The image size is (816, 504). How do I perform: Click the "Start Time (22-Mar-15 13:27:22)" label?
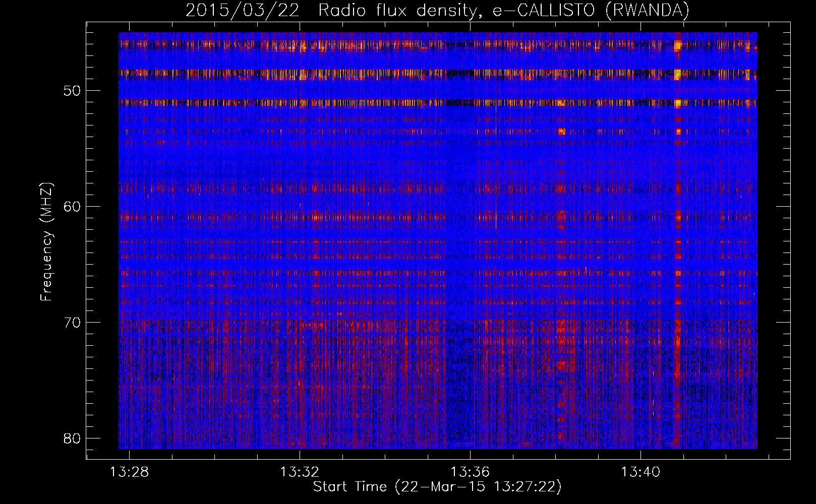pos(437,487)
